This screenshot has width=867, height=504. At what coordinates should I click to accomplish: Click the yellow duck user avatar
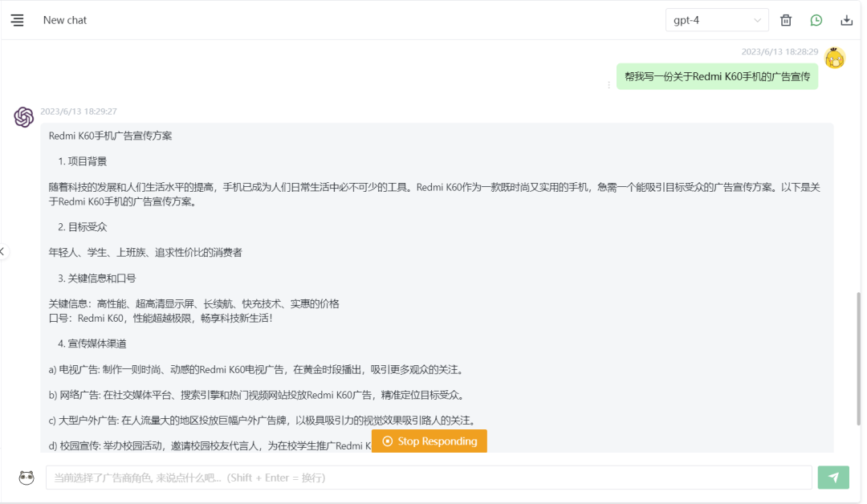pyautogui.click(x=835, y=58)
